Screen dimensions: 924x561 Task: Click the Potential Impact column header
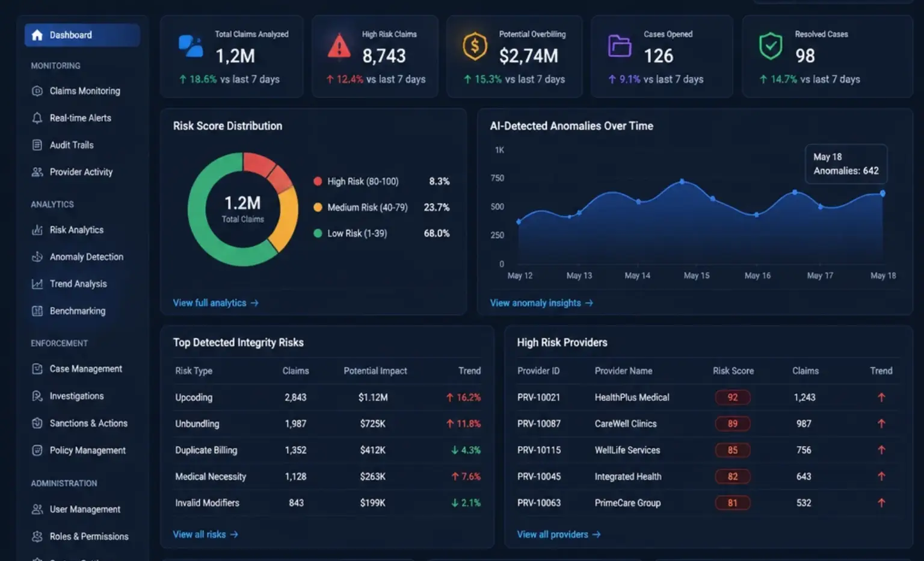coord(375,371)
